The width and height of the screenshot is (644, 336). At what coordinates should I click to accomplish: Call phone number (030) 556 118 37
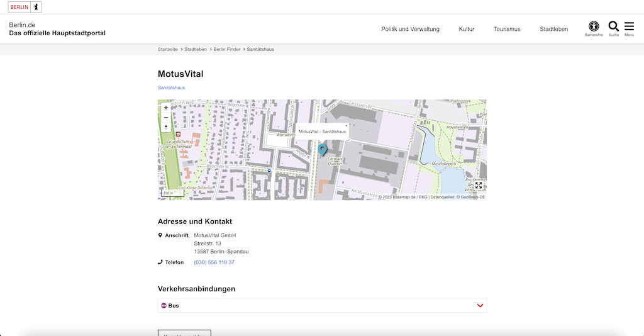pos(214,262)
